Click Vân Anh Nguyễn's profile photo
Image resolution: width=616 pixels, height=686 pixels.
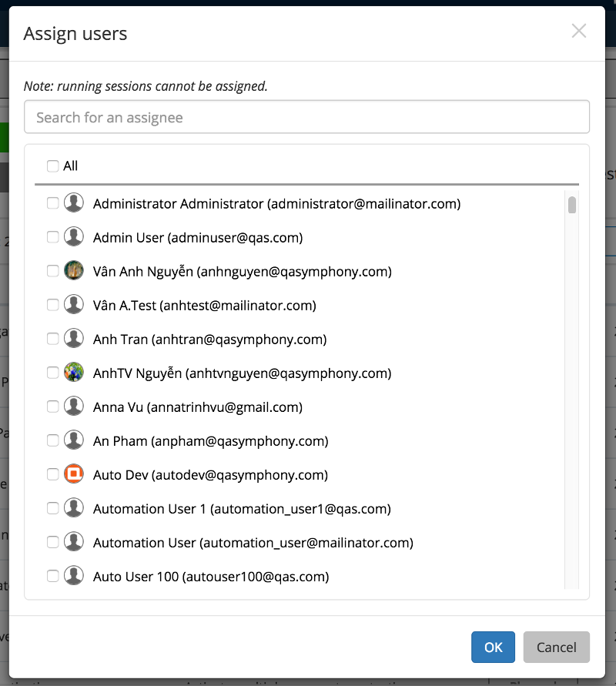[73, 271]
